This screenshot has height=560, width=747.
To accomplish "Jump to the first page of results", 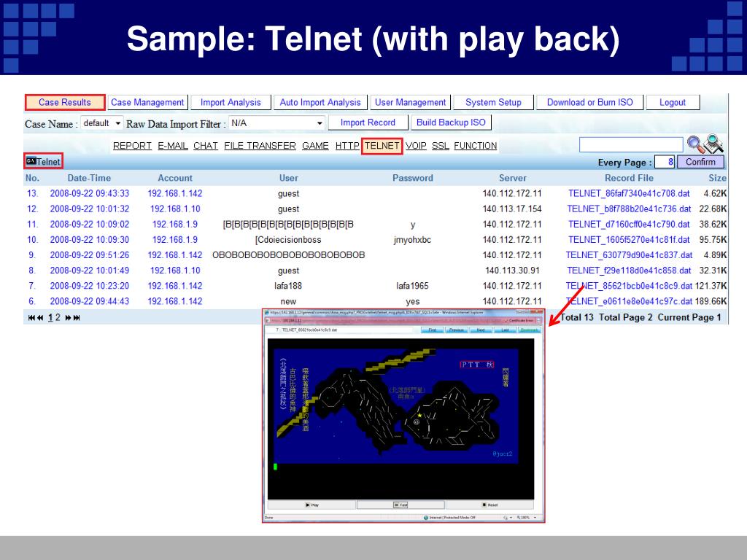I will [x=31, y=318].
